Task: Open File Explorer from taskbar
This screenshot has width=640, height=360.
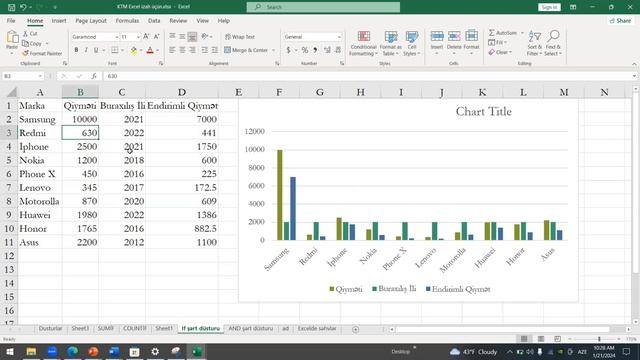Action: (31, 351)
